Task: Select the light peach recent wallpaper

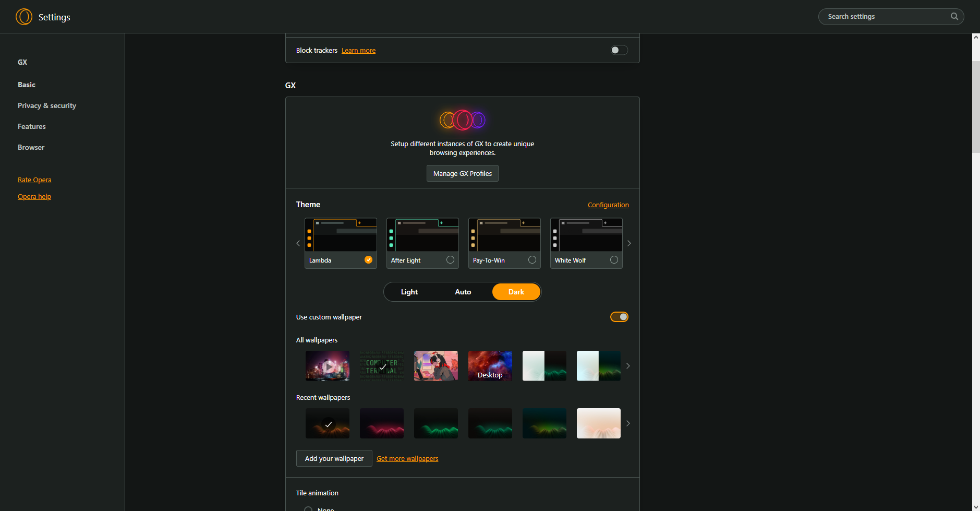Action: [x=599, y=423]
